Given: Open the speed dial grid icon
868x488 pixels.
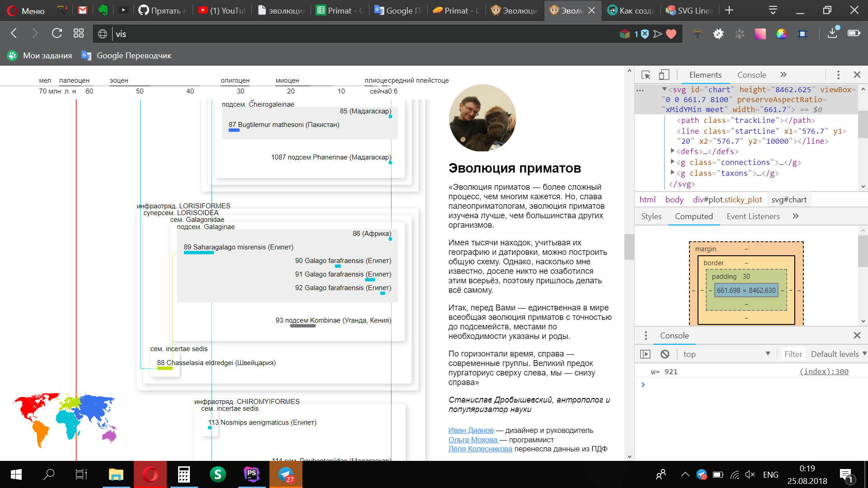Looking at the screenshot, I should pyautogui.click(x=79, y=33).
